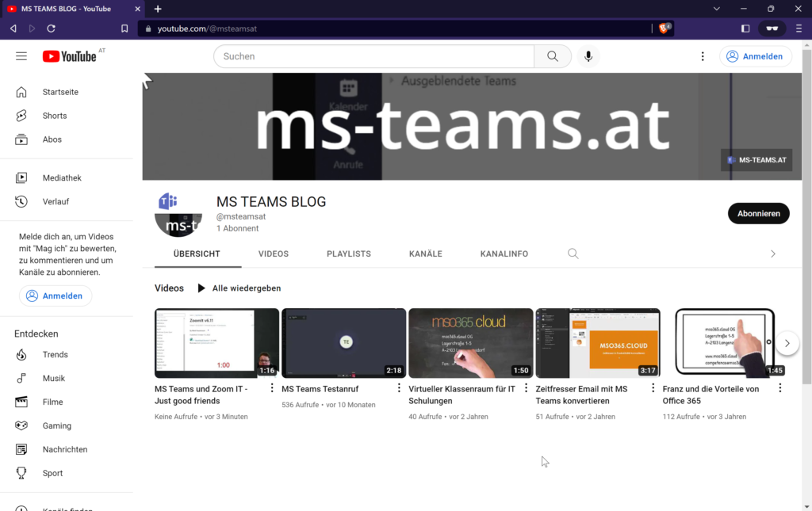
Task: Click the YouTube logo
Action: (70, 56)
